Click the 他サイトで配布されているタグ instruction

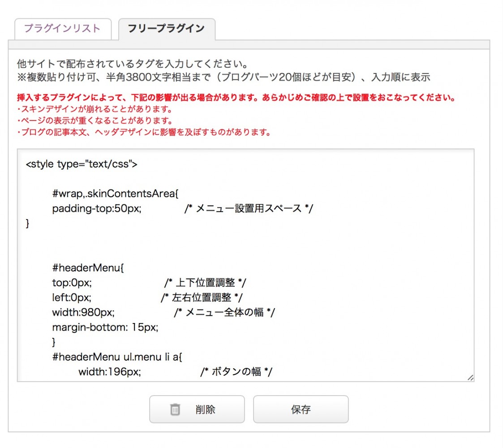133,64
